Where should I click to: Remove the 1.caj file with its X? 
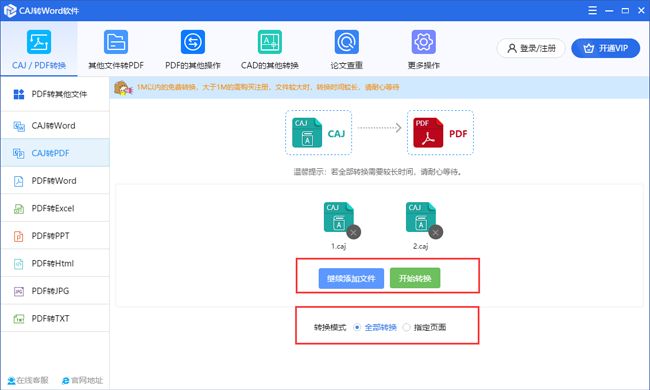353,233
